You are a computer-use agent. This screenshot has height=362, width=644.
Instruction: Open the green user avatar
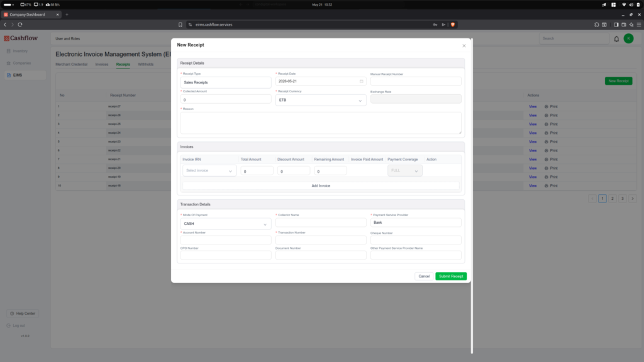(x=628, y=38)
